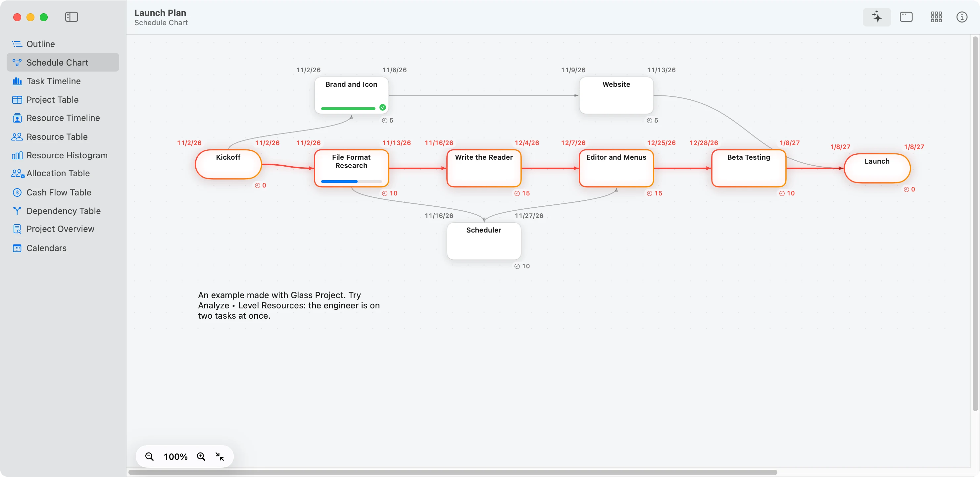This screenshot has width=980, height=477.
Task: Select the File Format Research task
Action: [351, 168]
